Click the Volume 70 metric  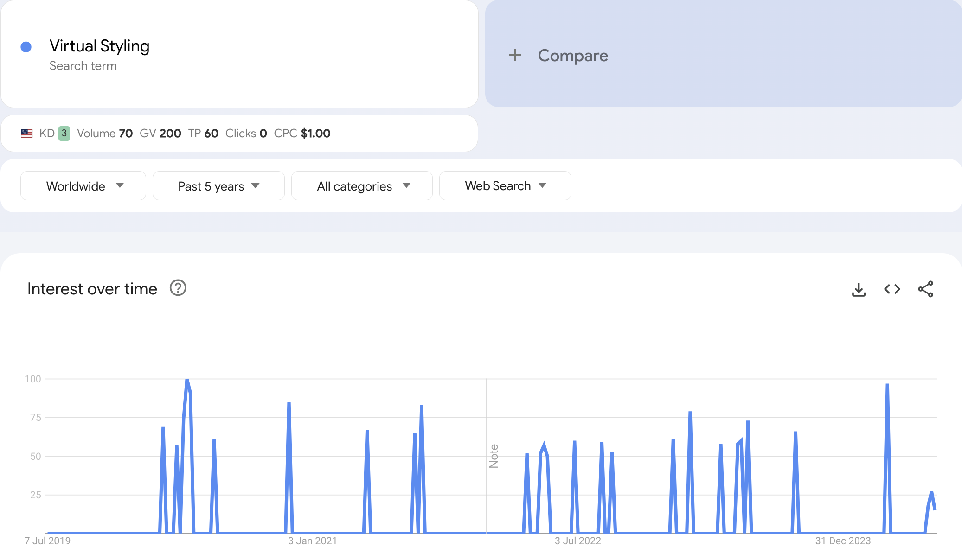coord(105,134)
